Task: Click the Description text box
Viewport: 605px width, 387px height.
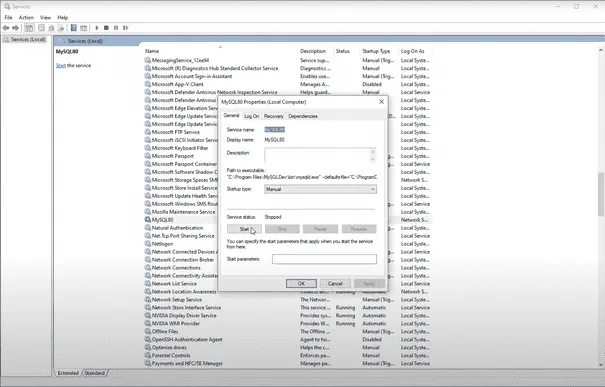Action: (320, 155)
